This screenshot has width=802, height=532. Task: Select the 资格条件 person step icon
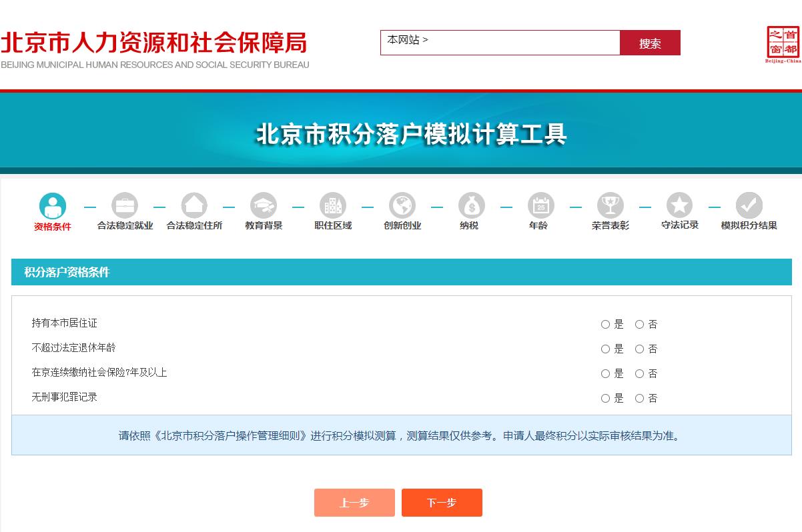pyautogui.click(x=53, y=205)
